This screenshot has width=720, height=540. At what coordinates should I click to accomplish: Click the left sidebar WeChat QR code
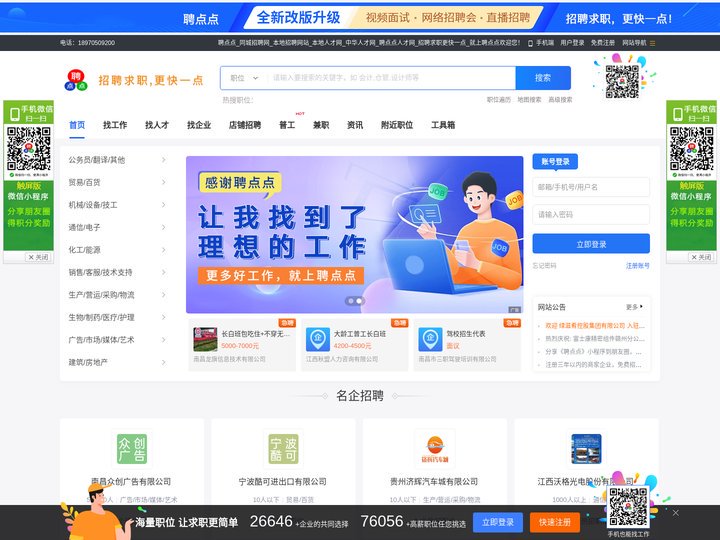pyautogui.click(x=28, y=149)
